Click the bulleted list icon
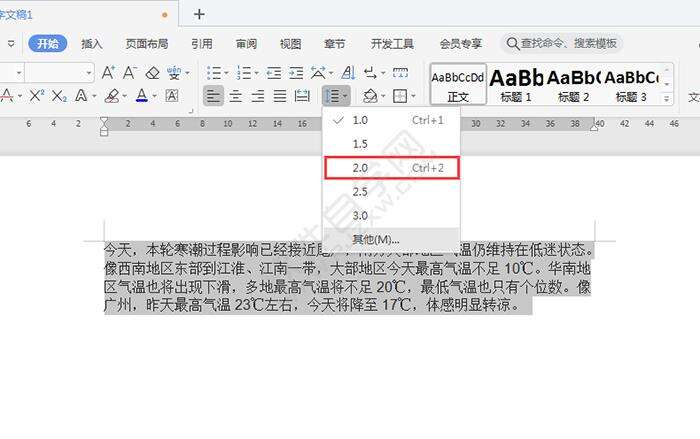Image resolution: width=700 pixels, height=439 pixels. pos(214,72)
